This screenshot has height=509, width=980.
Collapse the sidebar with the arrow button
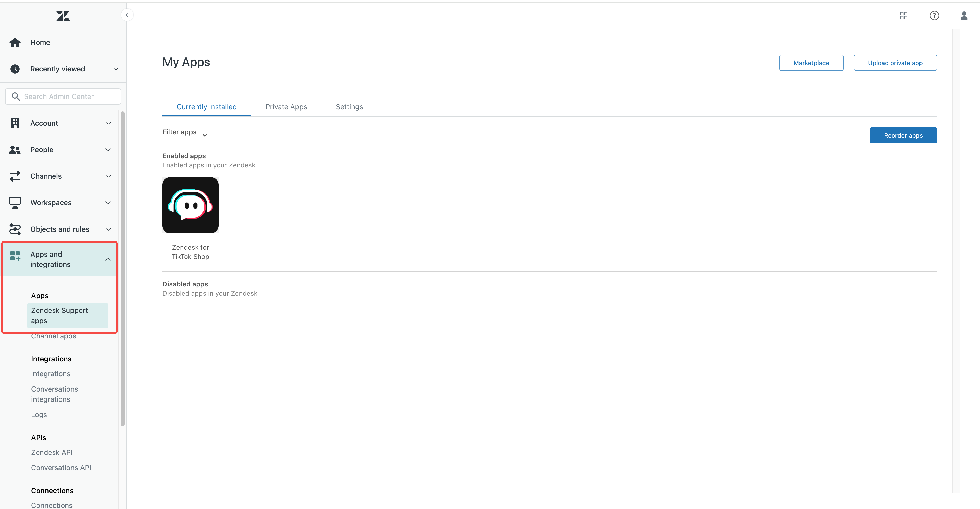click(127, 15)
